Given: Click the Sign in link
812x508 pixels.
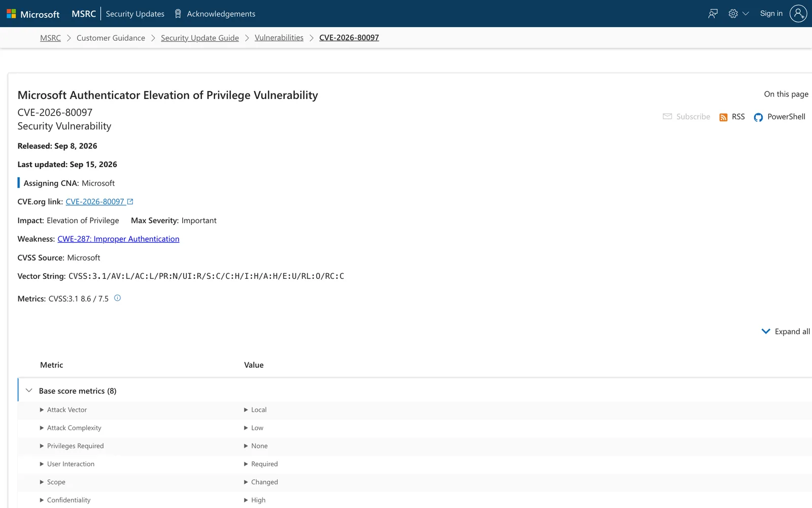Looking at the screenshot, I should coord(771,14).
